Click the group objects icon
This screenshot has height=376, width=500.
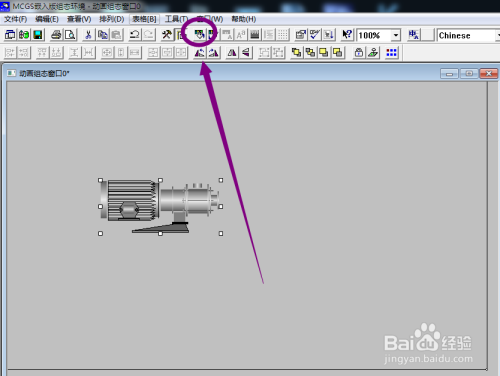click(265, 52)
